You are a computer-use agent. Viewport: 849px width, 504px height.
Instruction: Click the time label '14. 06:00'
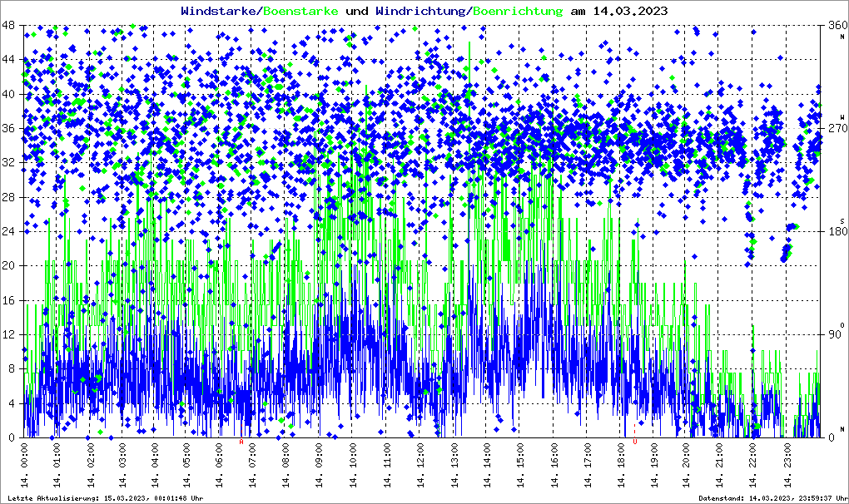tap(220, 465)
